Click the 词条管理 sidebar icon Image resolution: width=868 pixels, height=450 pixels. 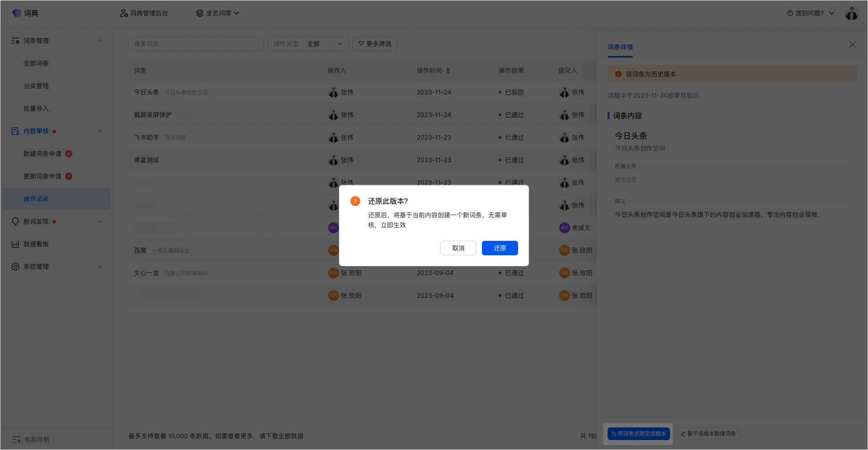(x=15, y=41)
